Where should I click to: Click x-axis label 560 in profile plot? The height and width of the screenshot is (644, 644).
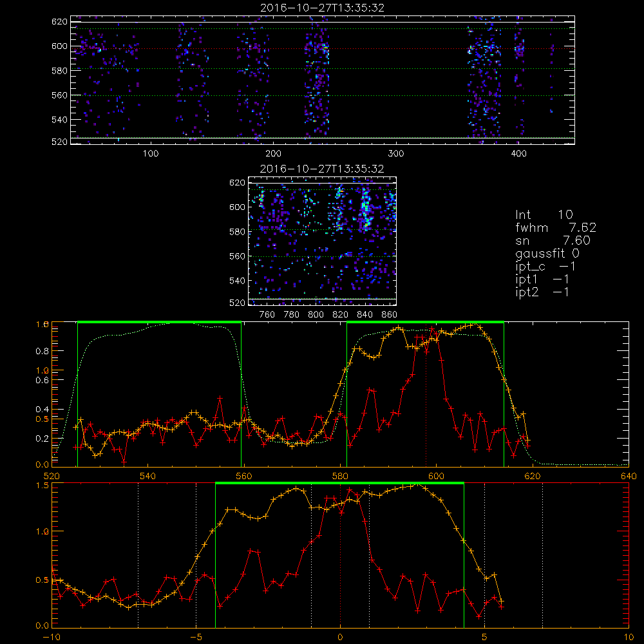(x=244, y=476)
